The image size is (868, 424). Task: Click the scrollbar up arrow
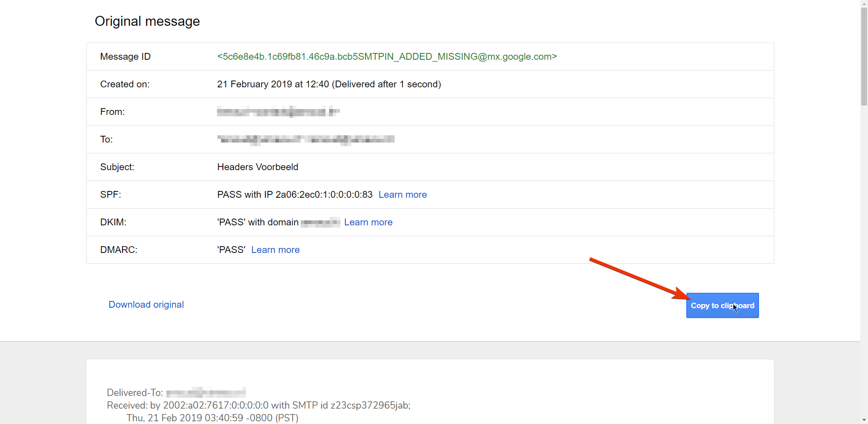coord(864,4)
